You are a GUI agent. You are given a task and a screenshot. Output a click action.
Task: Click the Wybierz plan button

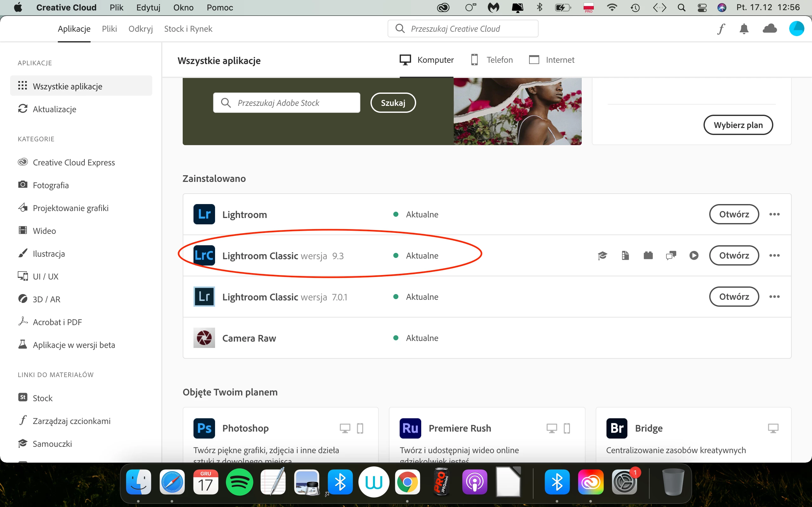click(738, 125)
